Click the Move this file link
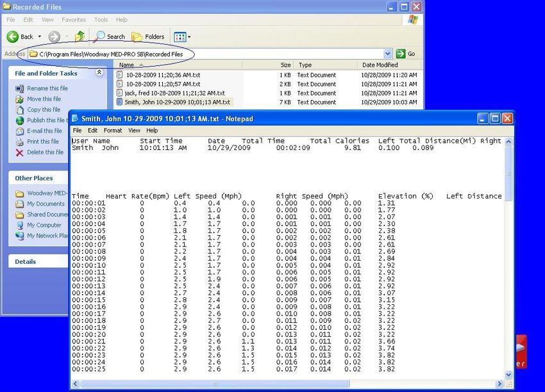This screenshot has height=392, width=545. click(x=44, y=99)
